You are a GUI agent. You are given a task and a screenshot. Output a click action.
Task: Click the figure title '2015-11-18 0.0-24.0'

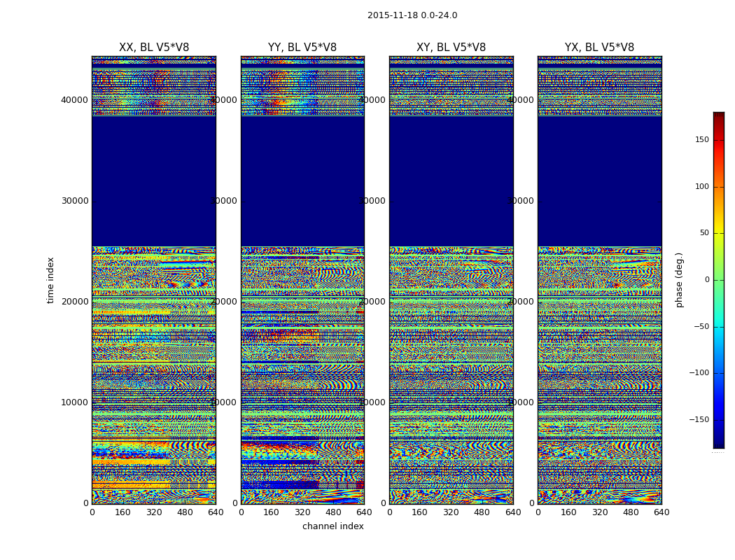coord(412,15)
